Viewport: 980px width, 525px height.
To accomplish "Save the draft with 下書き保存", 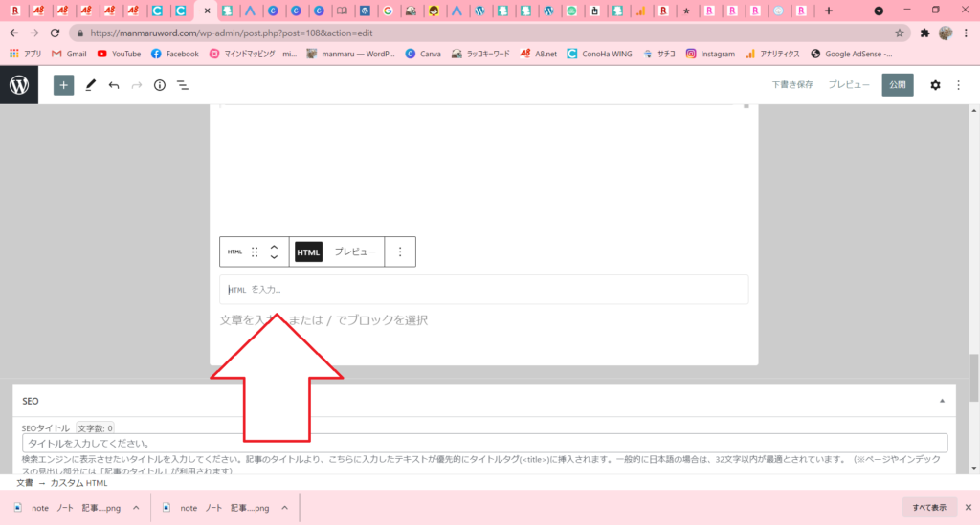I will pyautogui.click(x=791, y=85).
